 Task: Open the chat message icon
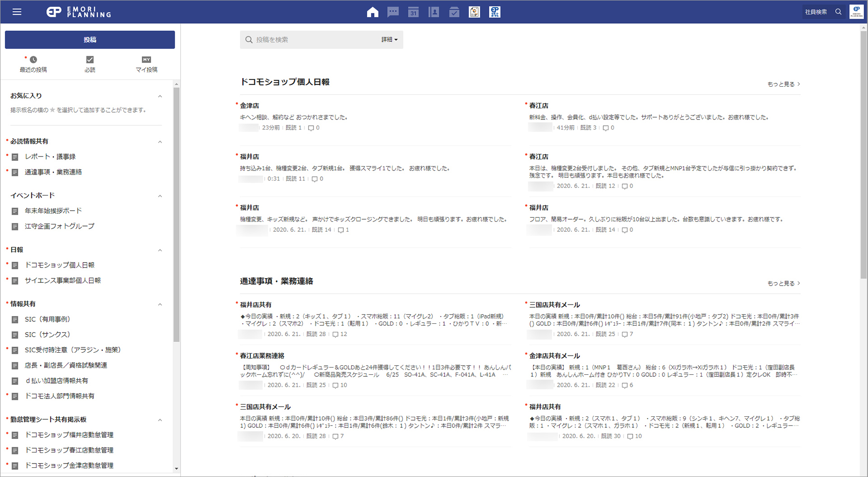tap(393, 12)
